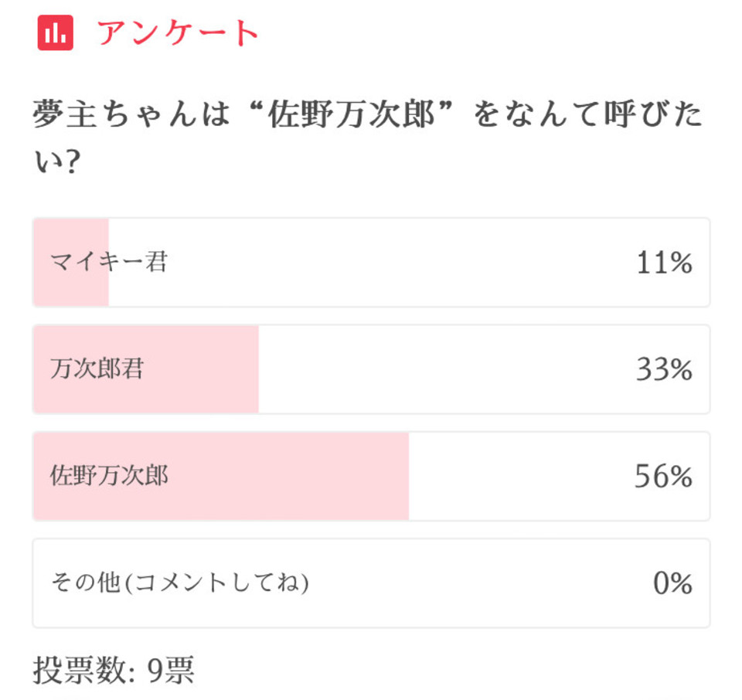Click the unfilled area of 万次郎君 row

pos(441,370)
